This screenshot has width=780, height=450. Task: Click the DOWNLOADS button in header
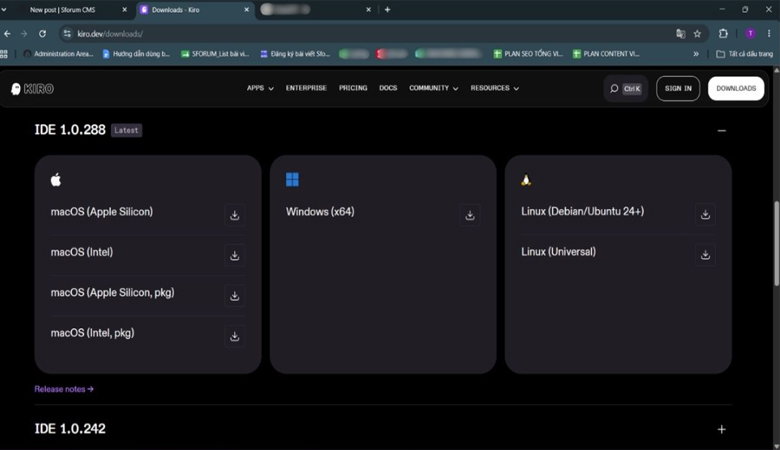[736, 89]
